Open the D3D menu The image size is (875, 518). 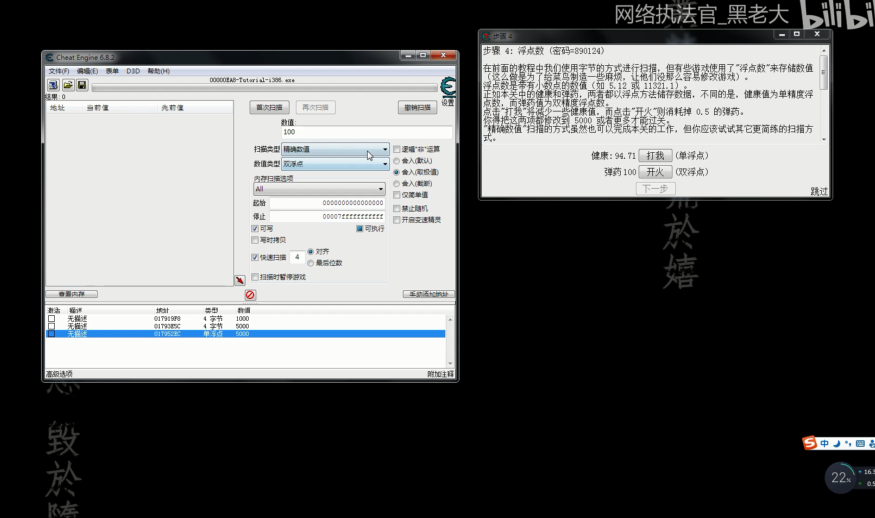[133, 71]
